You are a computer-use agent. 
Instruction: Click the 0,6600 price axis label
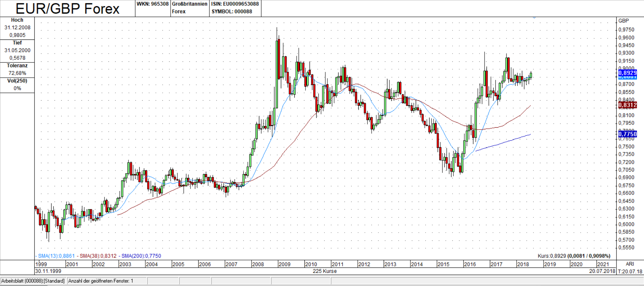point(626,193)
